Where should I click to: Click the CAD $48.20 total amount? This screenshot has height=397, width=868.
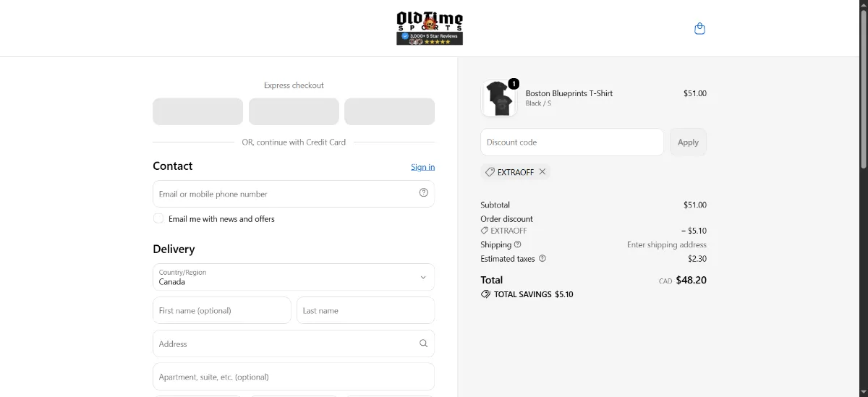pyautogui.click(x=683, y=281)
